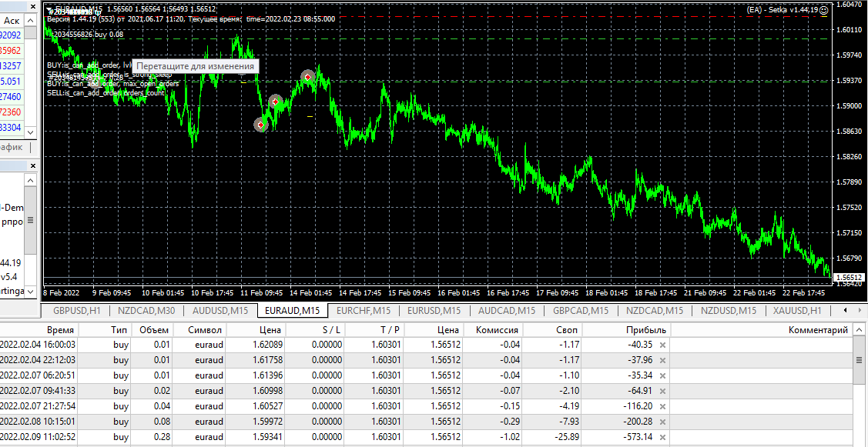Click the Expert Advisor smiley face icon
The width and height of the screenshot is (868, 447).
(x=824, y=10)
